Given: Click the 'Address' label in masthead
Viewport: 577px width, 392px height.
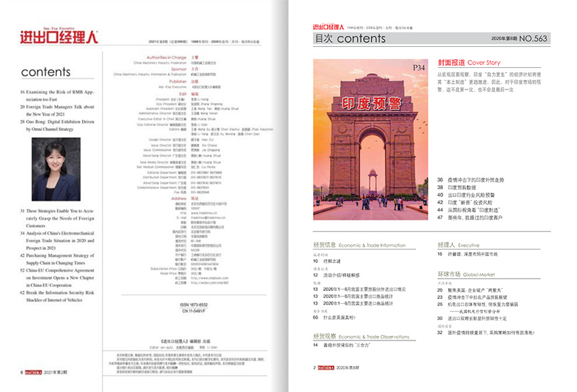Looking at the screenshot, I should 179,199.
